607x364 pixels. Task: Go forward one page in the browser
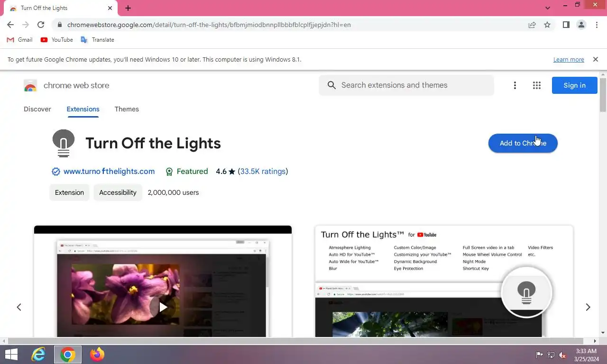pos(26,25)
